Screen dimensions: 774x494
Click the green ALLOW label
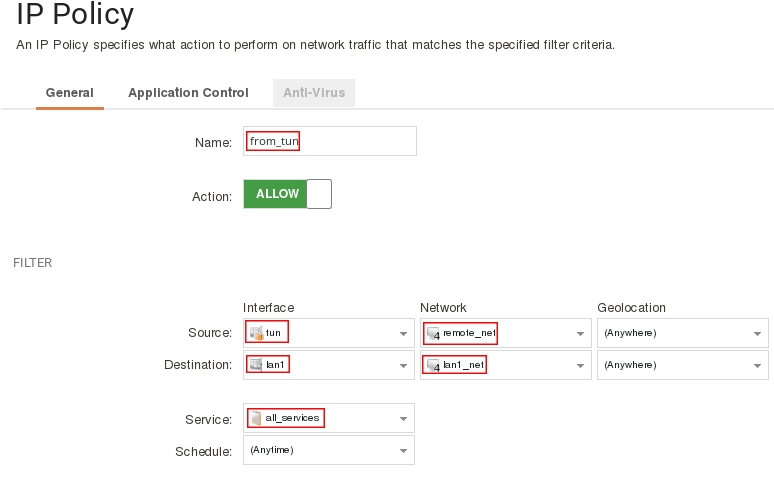[276, 194]
